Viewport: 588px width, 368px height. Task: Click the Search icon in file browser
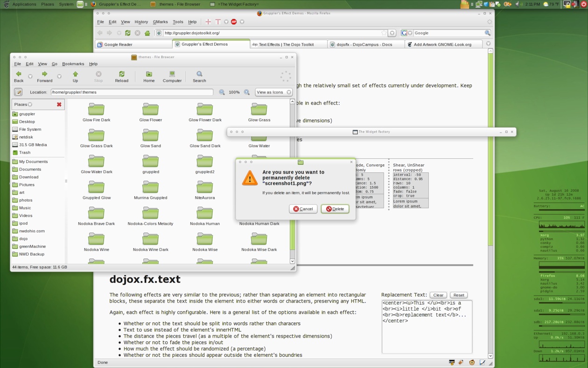[199, 77]
